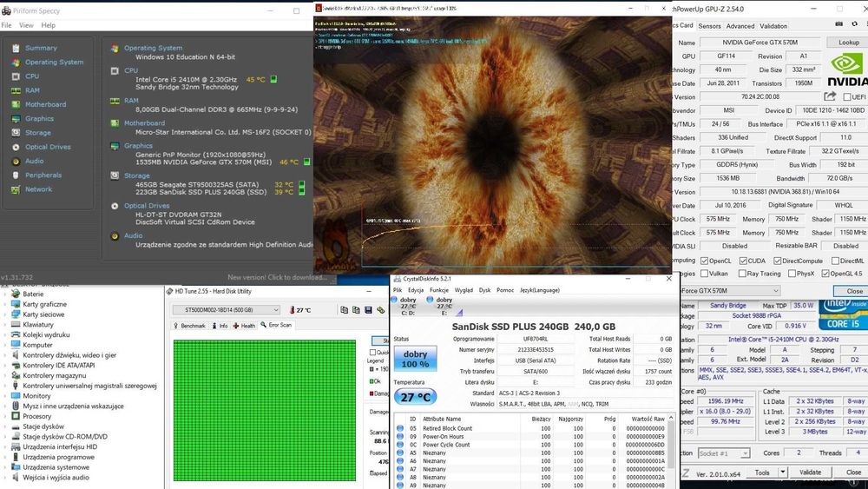
Task: Open the Funkcje menu in CrystalDiskInfo
Action: [439, 290]
